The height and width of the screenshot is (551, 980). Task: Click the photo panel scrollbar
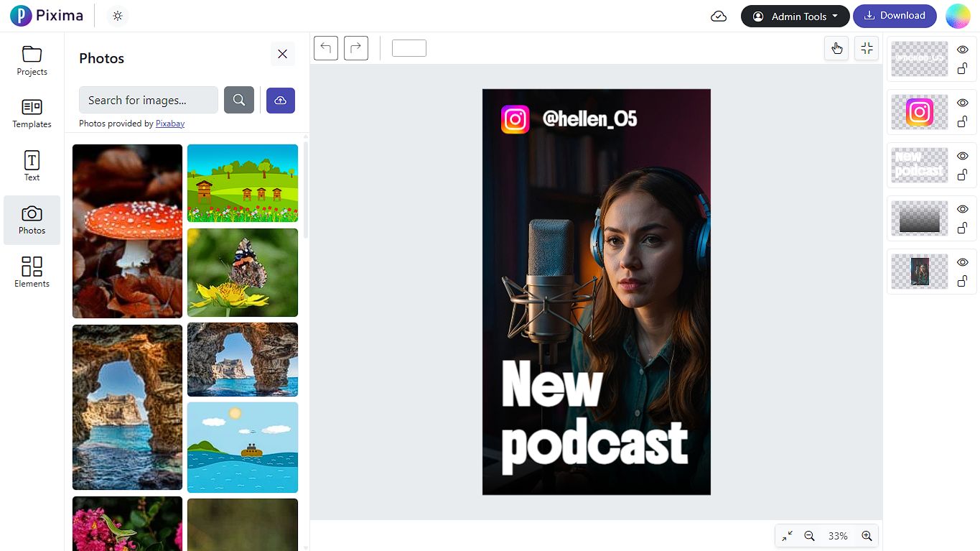[x=306, y=190]
